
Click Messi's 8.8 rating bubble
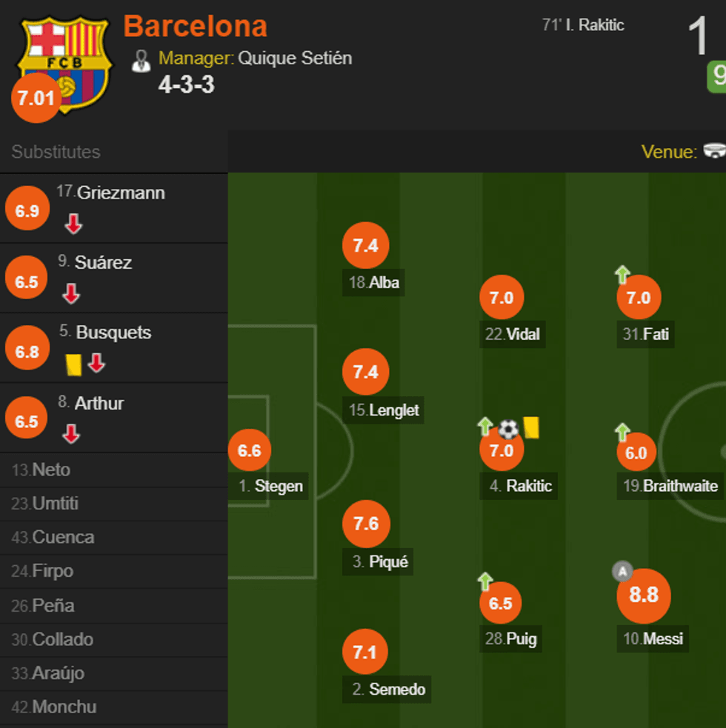click(x=643, y=595)
